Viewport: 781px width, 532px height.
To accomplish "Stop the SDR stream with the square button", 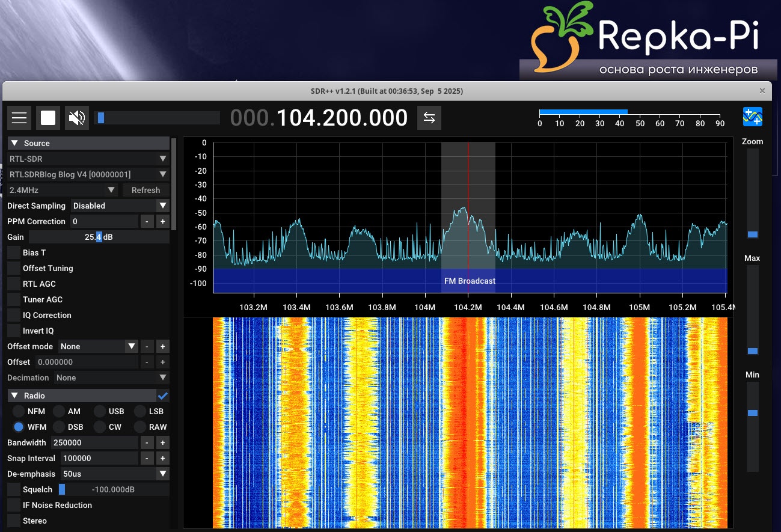I will [x=48, y=117].
